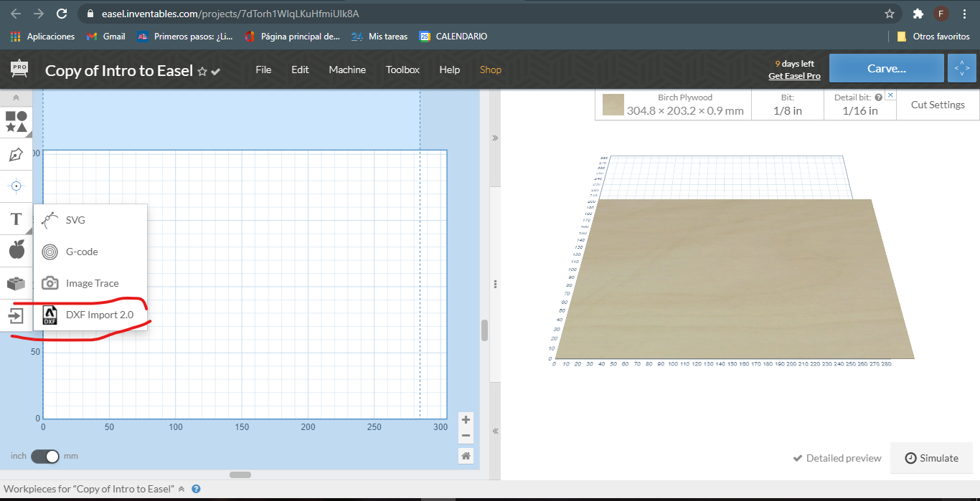Viewport: 980px width, 501px height.
Task: Open the Machine menu
Action: point(347,70)
